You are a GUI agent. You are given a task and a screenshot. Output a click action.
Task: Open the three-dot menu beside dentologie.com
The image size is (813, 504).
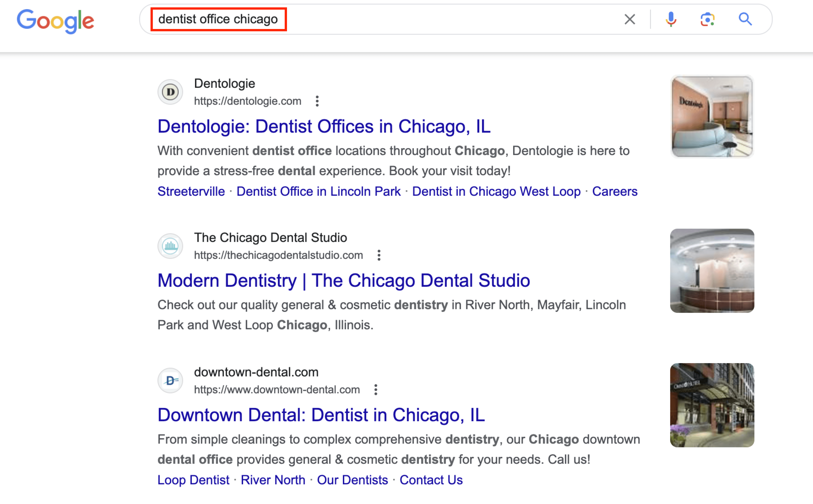(317, 101)
